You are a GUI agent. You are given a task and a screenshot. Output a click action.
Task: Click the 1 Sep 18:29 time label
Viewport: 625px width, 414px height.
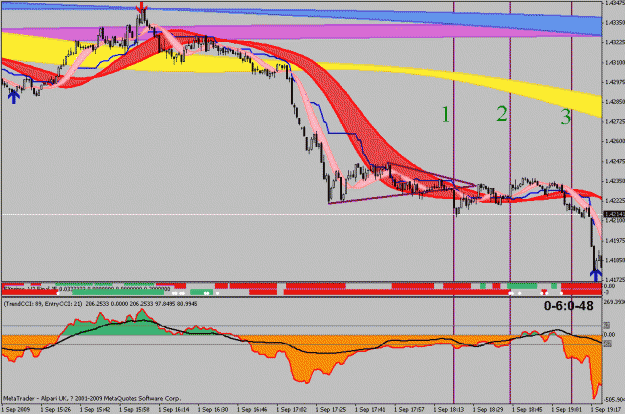pyautogui.click(x=488, y=409)
